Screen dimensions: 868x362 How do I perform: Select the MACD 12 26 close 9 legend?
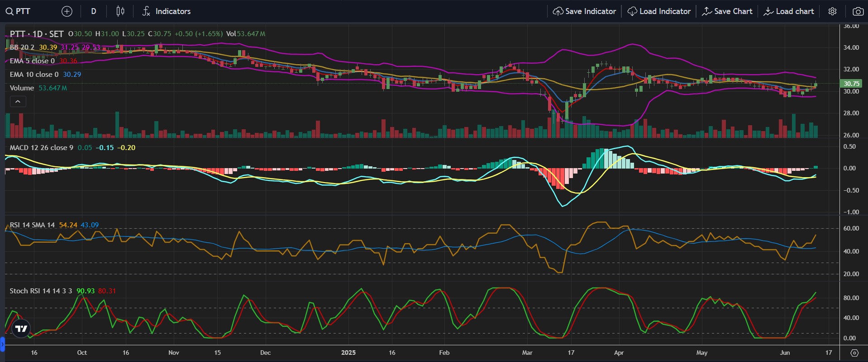[x=41, y=147]
